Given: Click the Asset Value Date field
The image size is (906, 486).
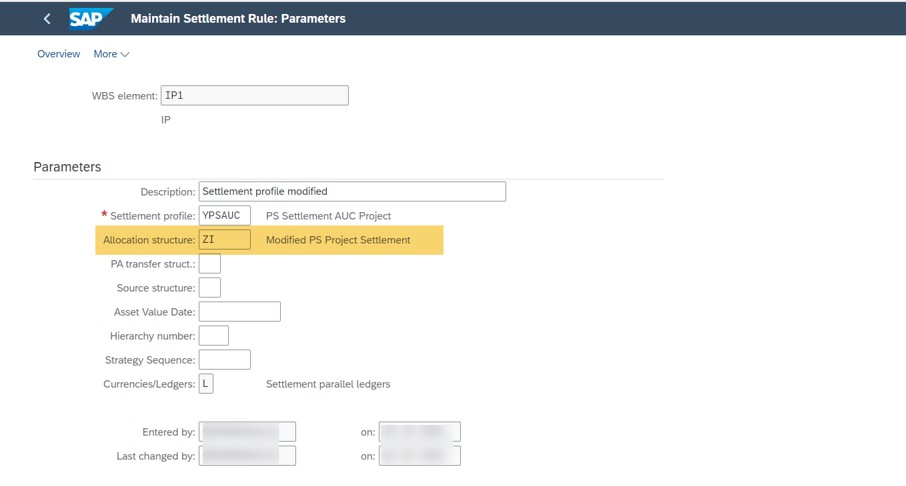Looking at the screenshot, I should click(x=239, y=312).
